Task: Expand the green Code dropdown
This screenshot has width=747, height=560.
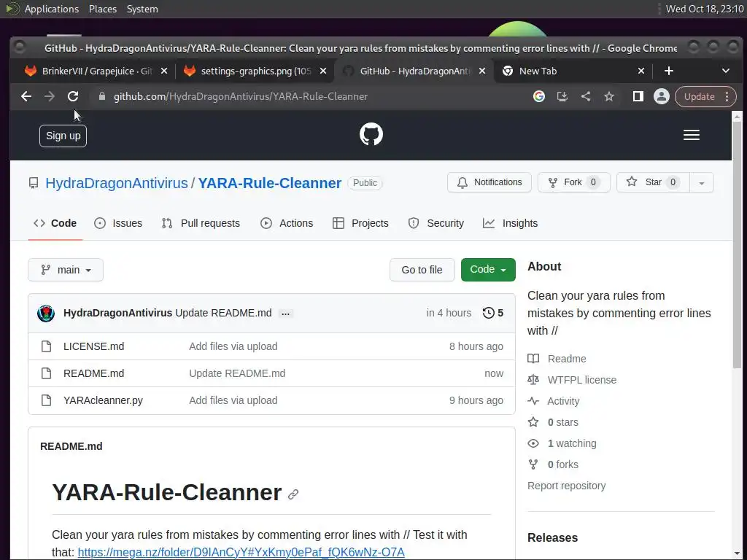Action: point(488,270)
